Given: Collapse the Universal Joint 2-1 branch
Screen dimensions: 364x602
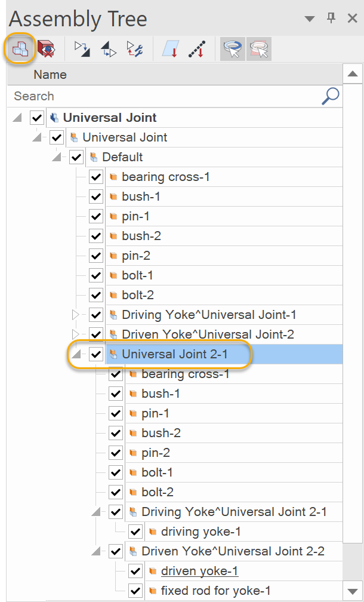Looking at the screenshot, I should pos(76,354).
